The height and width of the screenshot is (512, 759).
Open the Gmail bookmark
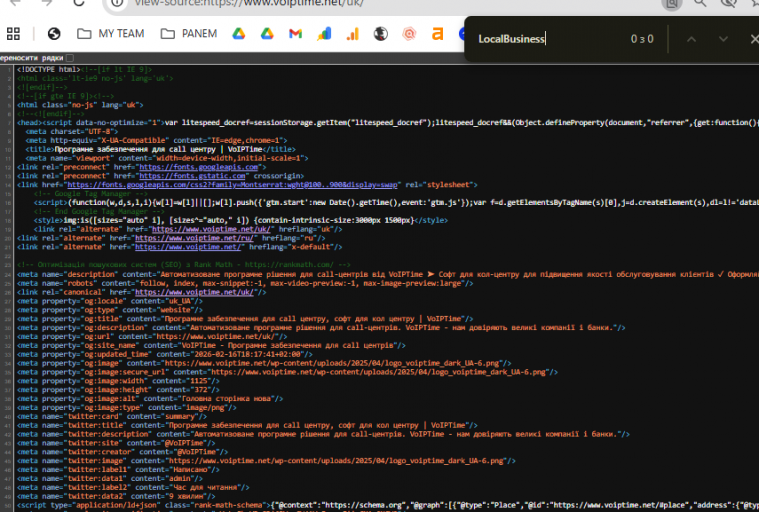tap(295, 33)
